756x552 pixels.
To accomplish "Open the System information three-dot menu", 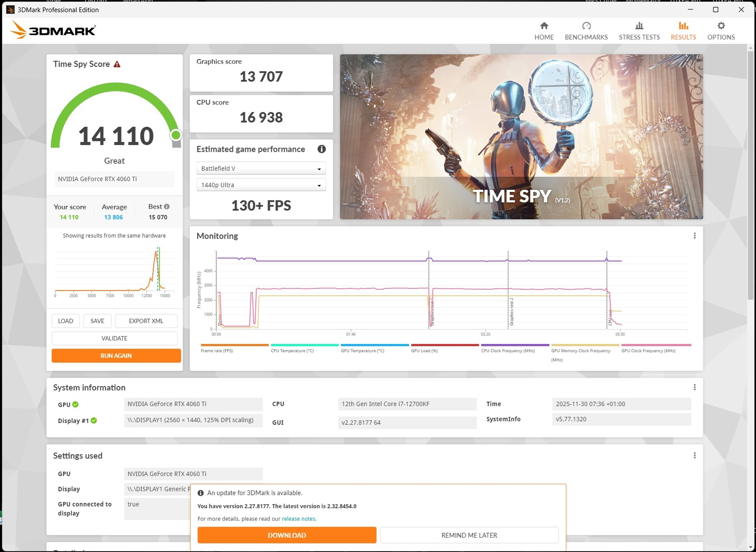I will click(694, 387).
